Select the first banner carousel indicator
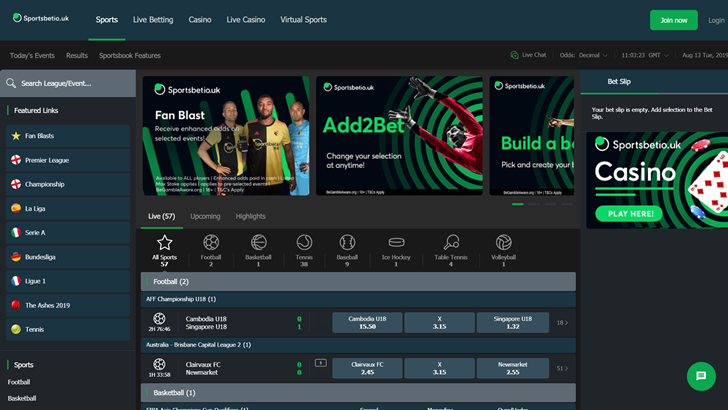Viewport: 728px width, 410px height. tap(518, 204)
